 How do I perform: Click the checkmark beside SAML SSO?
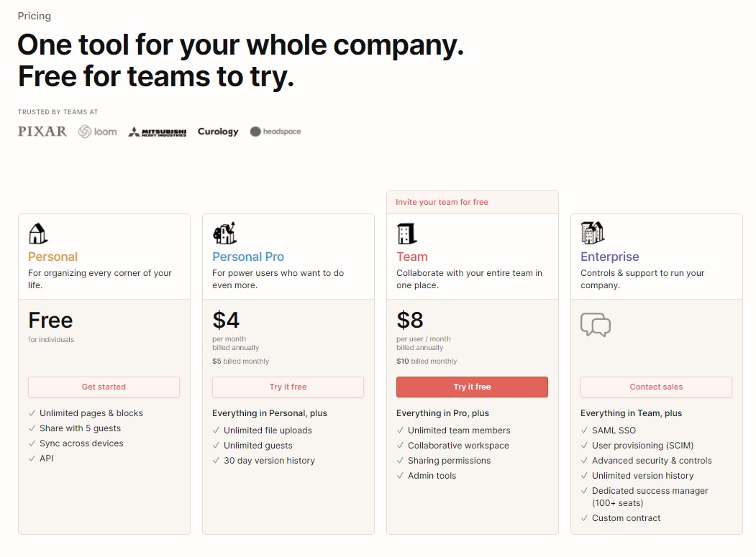coord(584,431)
